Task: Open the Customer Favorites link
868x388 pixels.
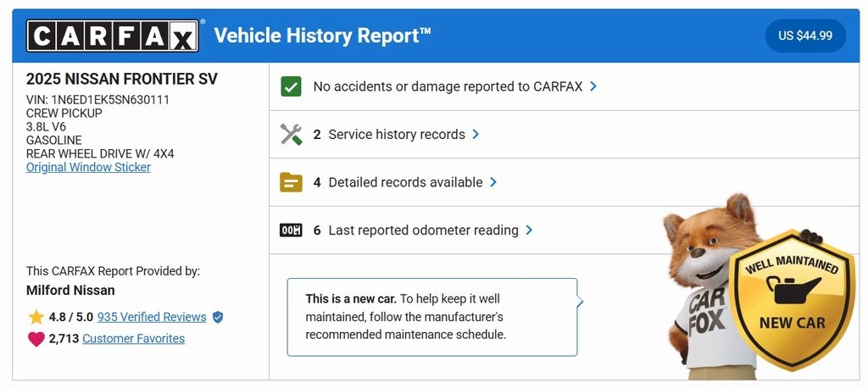Action: tap(133, 339)
